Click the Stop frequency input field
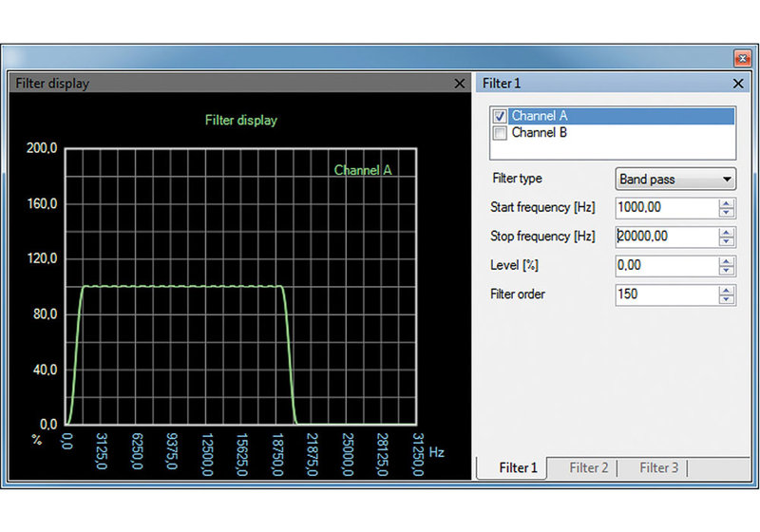Viewport: 760px width, 532px height. click(x=667, y=237)
